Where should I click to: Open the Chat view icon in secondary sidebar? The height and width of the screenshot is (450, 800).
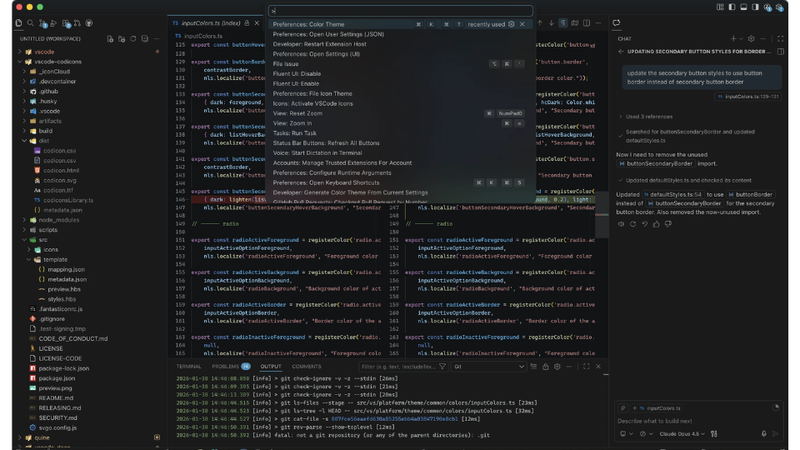pyautogui.click(x=616, y=23)
